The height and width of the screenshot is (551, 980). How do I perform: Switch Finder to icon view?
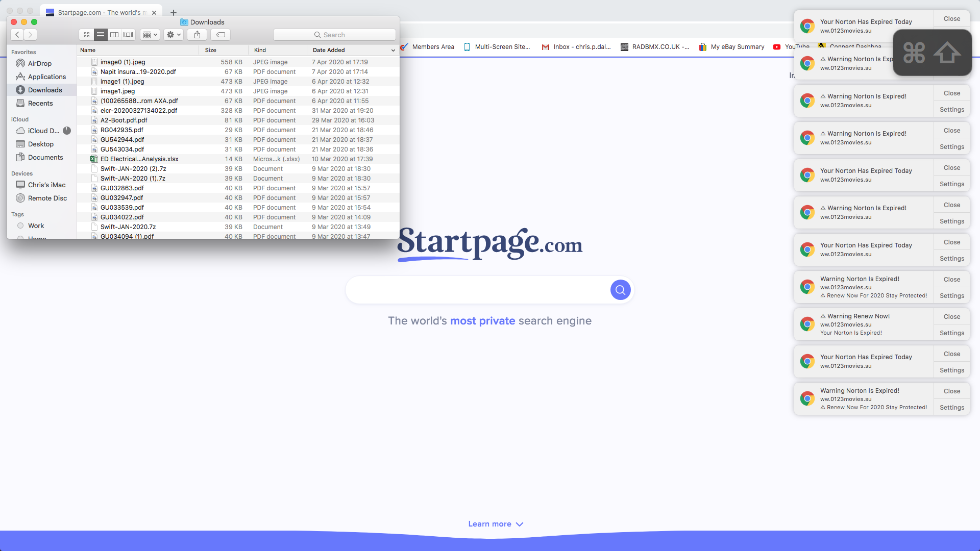coord(87,35)
